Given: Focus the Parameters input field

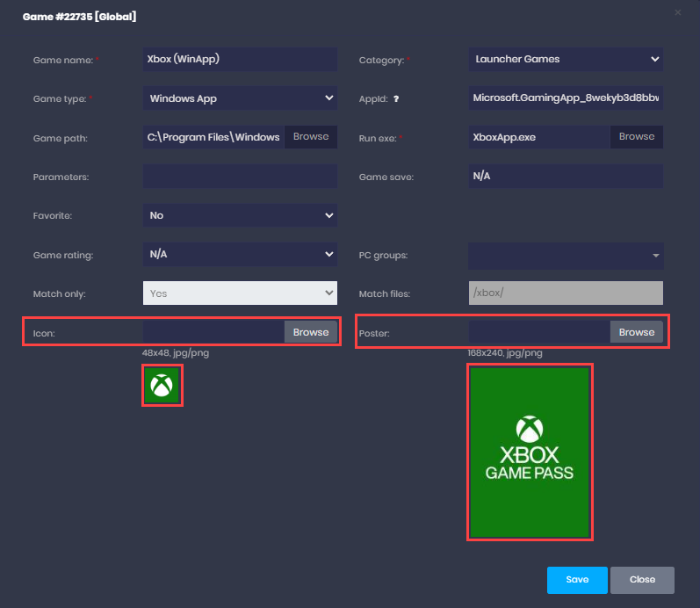Looking at the screenshot, I should tap(240, 177).
